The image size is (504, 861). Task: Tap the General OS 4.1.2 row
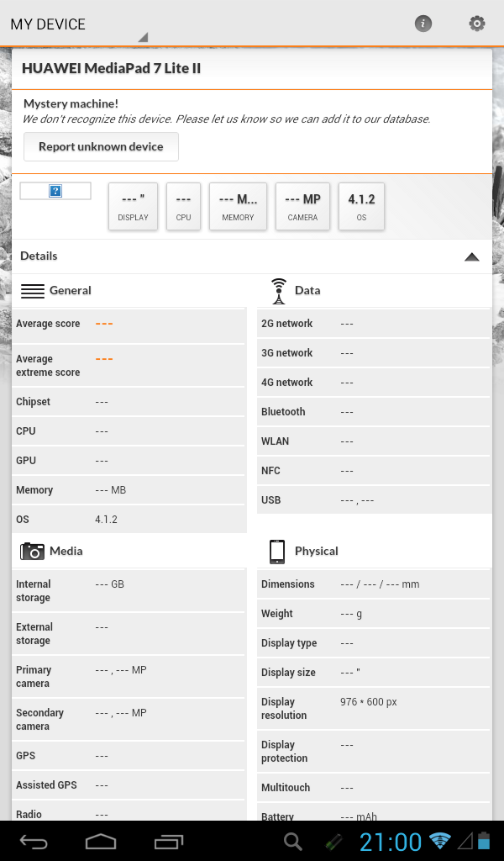point(129,520)
